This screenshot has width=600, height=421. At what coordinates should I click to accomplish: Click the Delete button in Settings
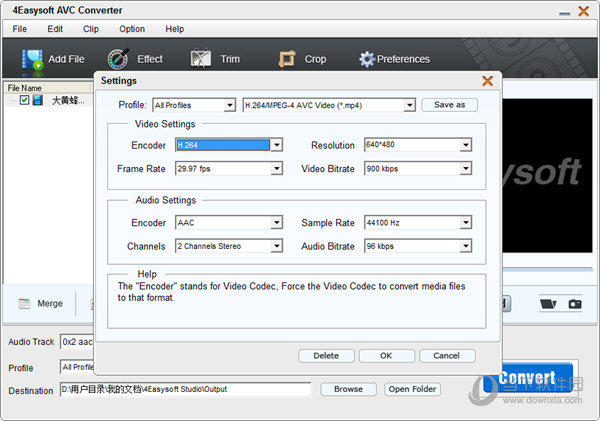[x=326, y=356]
